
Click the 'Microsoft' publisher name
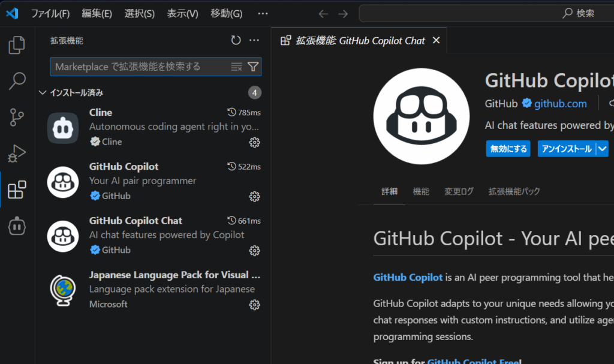pos(108,305)
